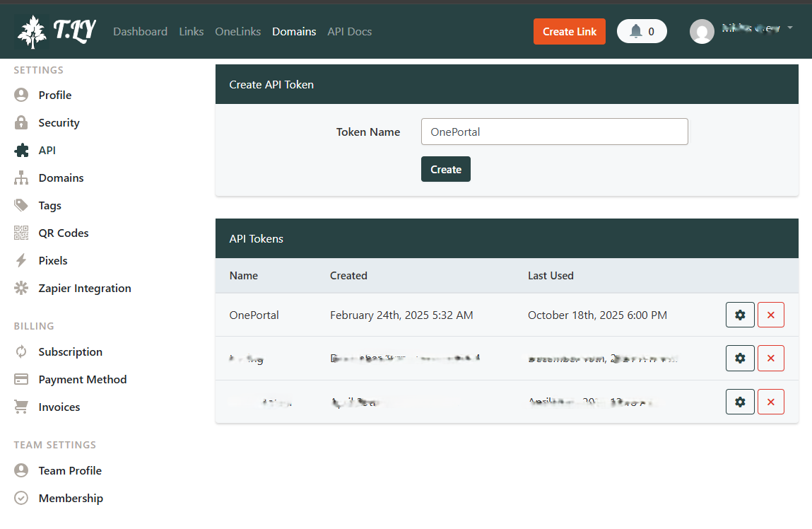
Task: Open the Zapier Integration icon
Action: (20, 288)
